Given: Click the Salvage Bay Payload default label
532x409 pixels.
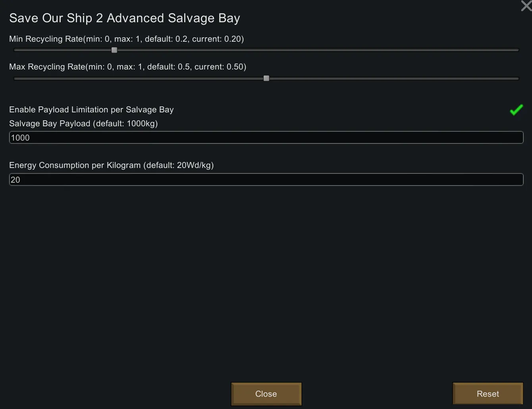Looking at the screenshot, I should coord(83,124).
